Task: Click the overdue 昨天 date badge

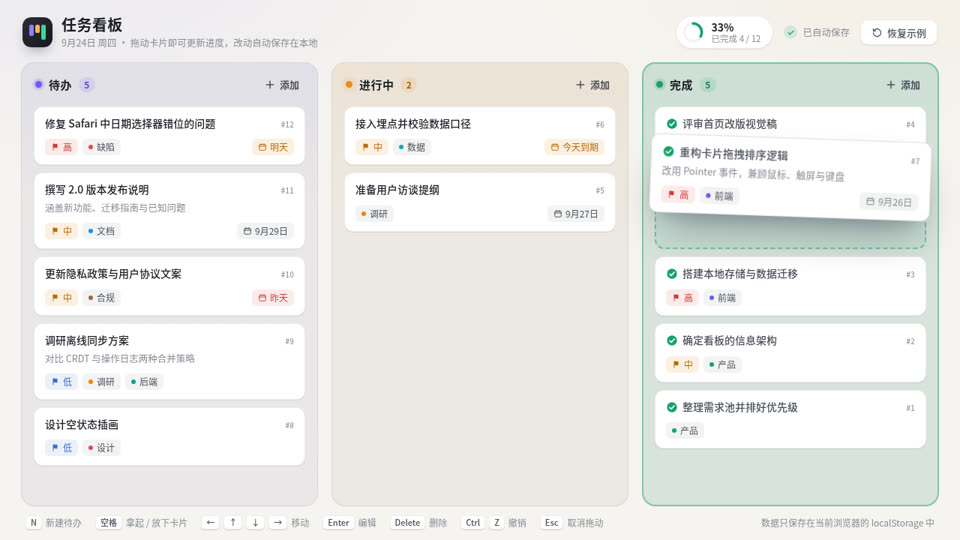Action: click(273, 298)
